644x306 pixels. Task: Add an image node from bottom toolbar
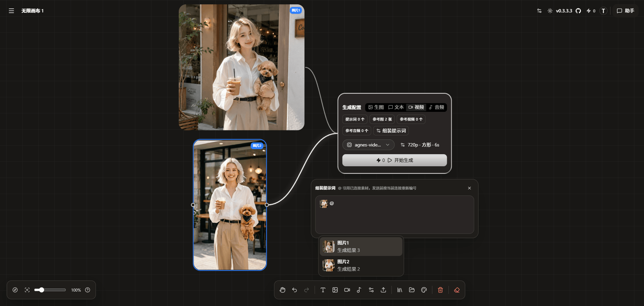coord(335,290)
